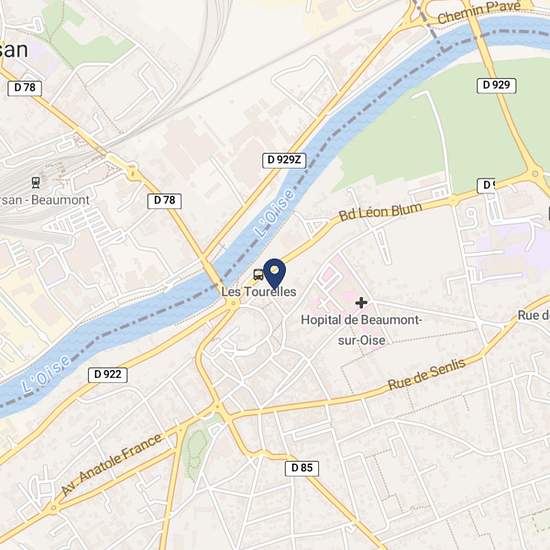The width and height of the screenshot is (550, 550).
Task: Click the train station icon at Persan-Beaumont
Action: click(35, 182)
